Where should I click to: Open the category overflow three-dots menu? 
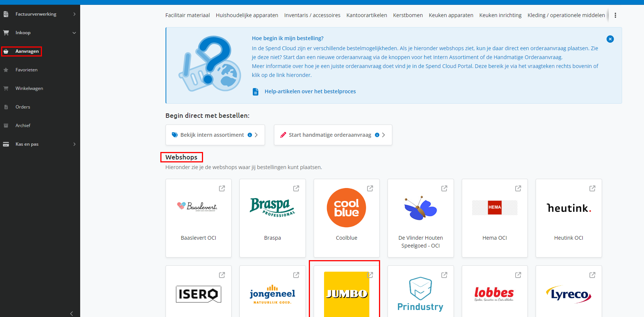(x=615, y=15)
